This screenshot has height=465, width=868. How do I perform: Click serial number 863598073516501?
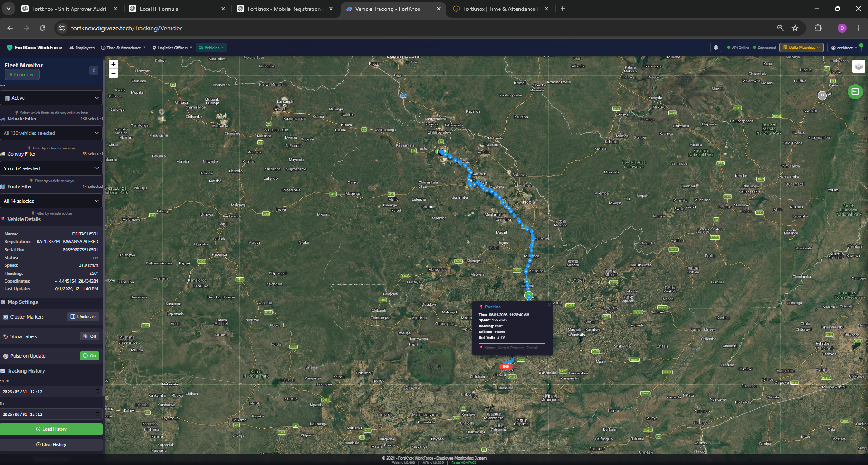pyautogui.click(x=80, y=250)
